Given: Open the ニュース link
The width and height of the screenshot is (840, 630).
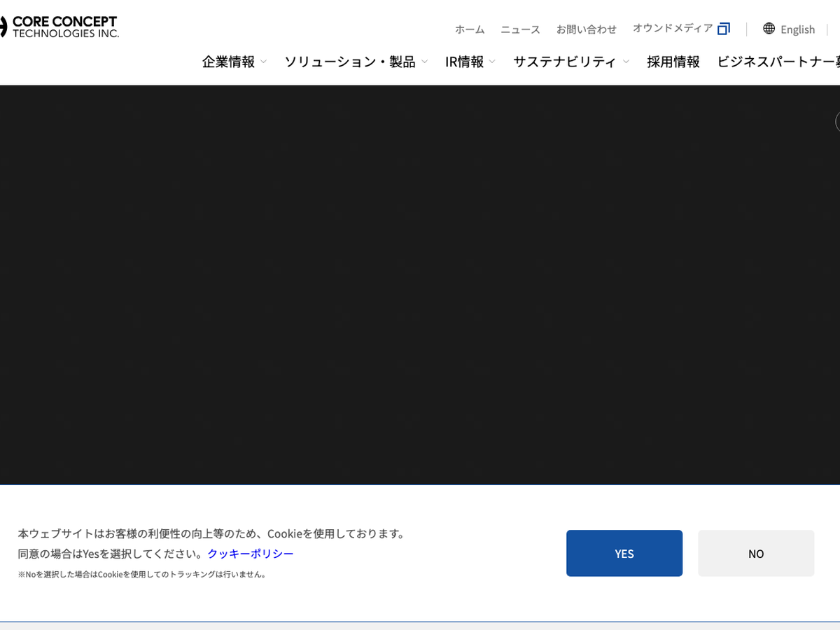Looking at the screenshot, I should (x=520, y=29).
